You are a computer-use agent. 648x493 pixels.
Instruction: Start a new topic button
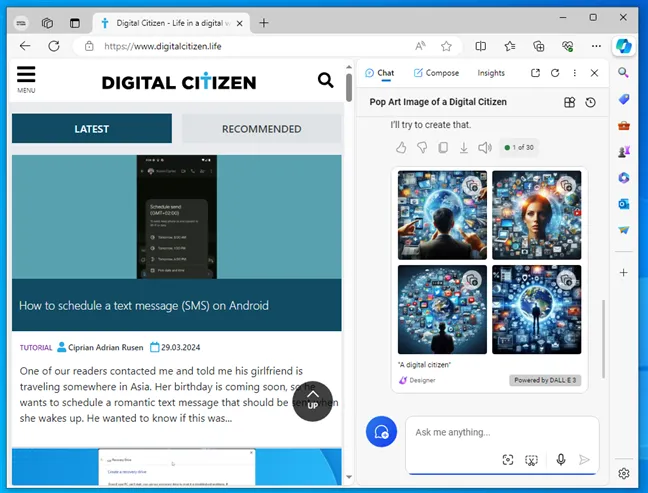(381, 432)
